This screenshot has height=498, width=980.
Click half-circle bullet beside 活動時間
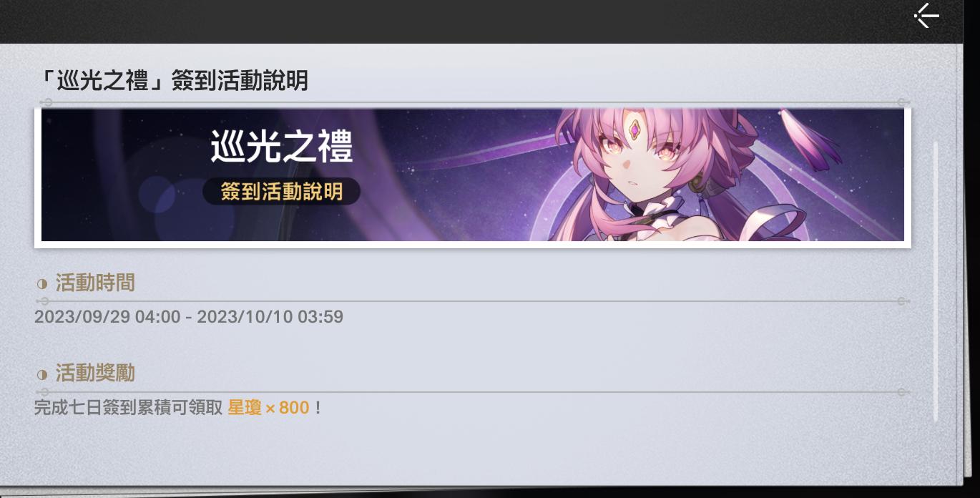[x=42, y=284]
